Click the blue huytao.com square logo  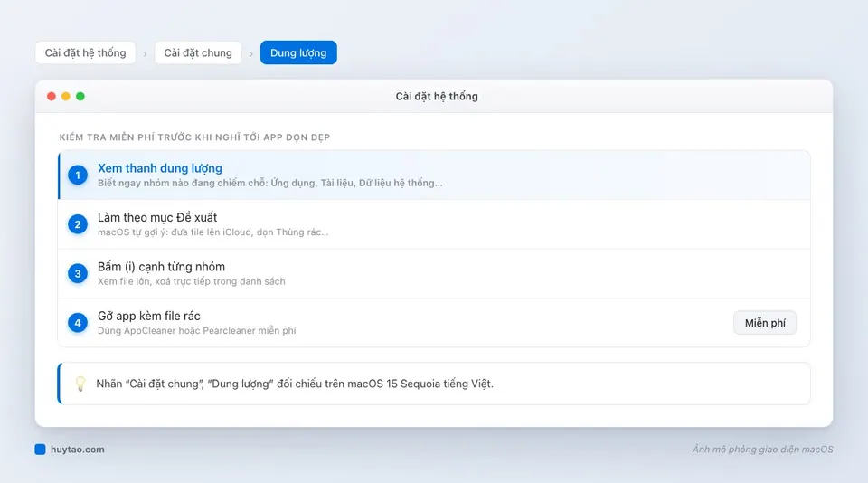tap(40, 450)
